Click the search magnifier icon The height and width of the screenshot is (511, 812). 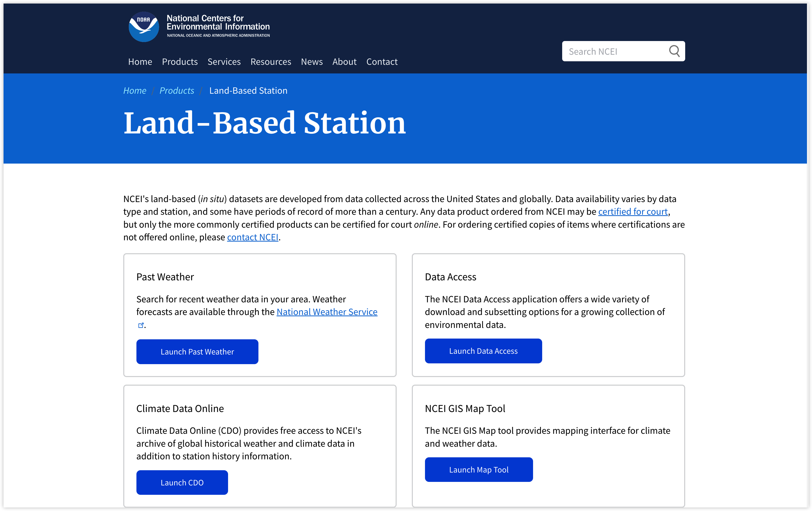[674, 51]
